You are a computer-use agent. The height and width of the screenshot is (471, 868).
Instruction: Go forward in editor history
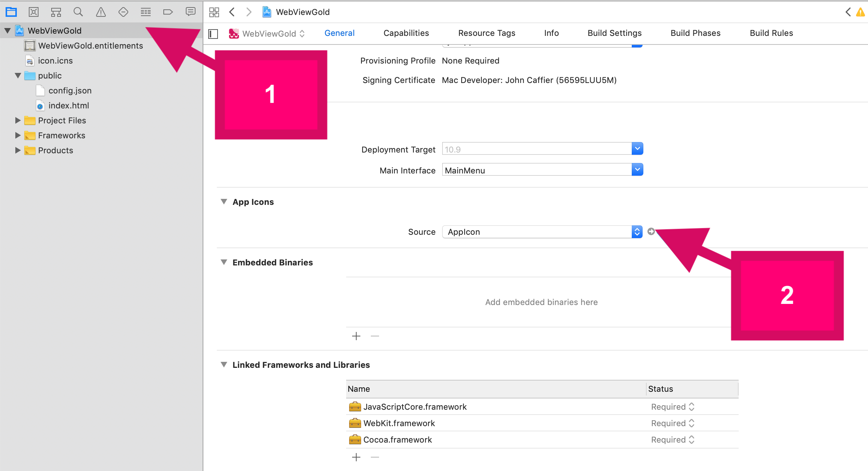(249, 12)
